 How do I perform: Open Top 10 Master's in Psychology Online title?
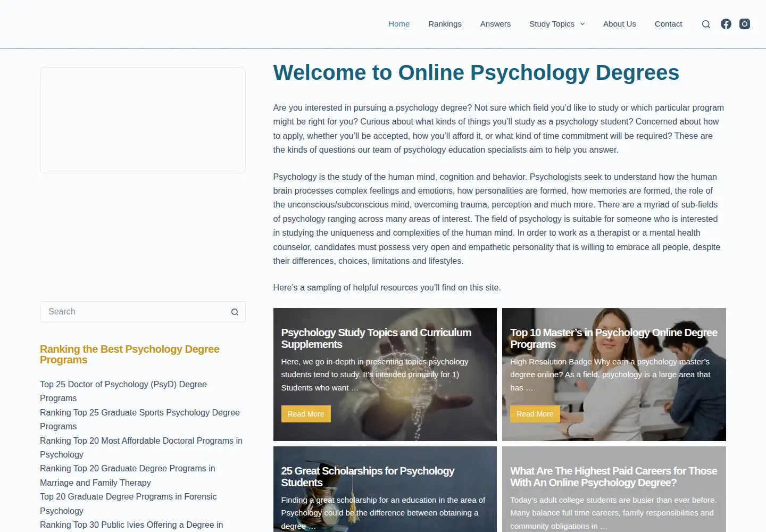pyautogui.click(x=614, y=338)
